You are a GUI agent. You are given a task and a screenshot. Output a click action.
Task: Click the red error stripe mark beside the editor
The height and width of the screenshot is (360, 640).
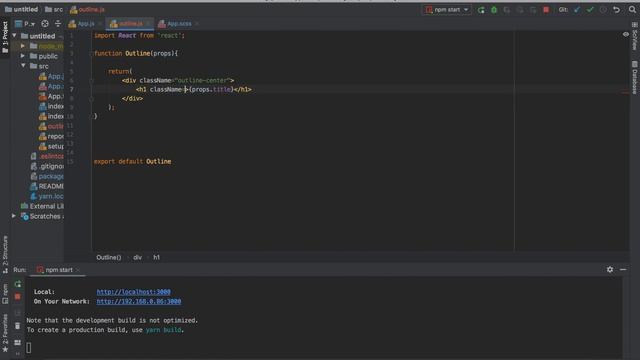[x=625, y=93]
